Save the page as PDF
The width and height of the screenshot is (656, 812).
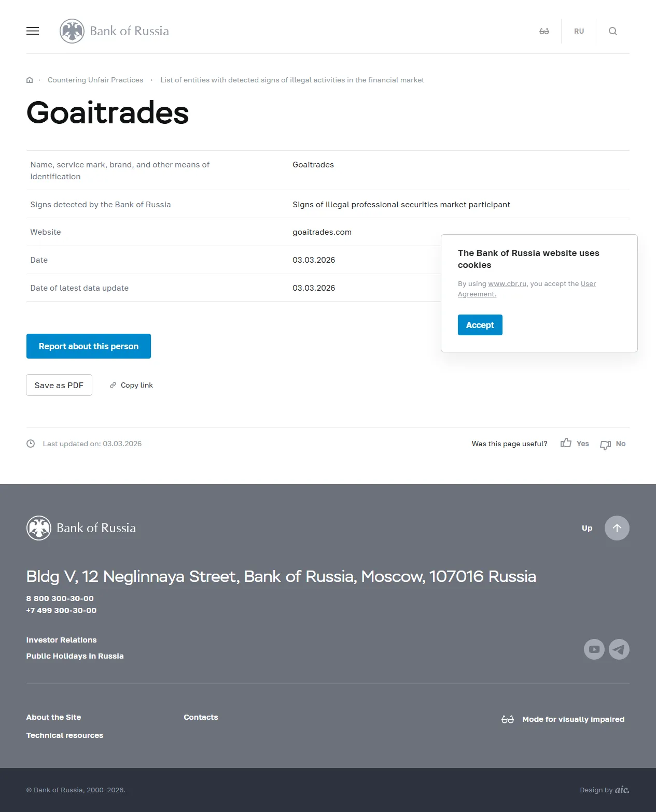tap(59, 385)
